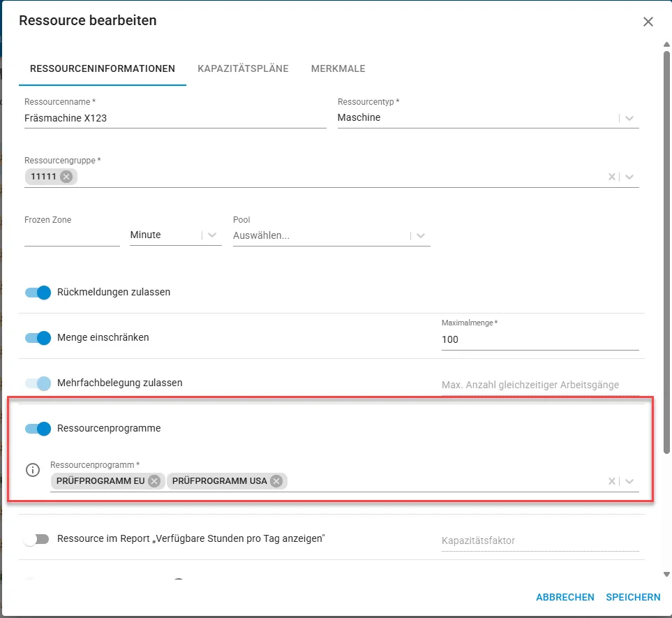Remove the 11111 resource group chip
Image resolution: width=672 pixels, height=618 pixels.
tap(66, 177)
